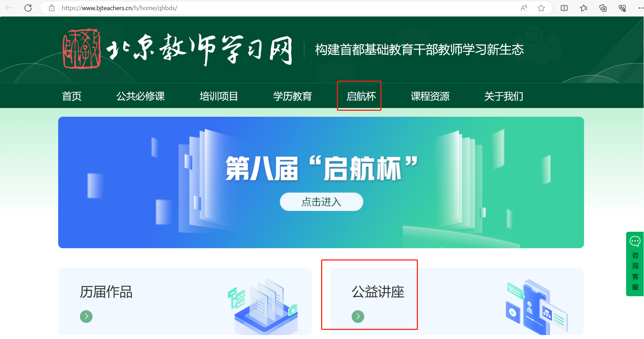The height and width of the screenshot is (339, 644).
Task: Expand 历届作品 with green arrow
Action: coord(86,317)
